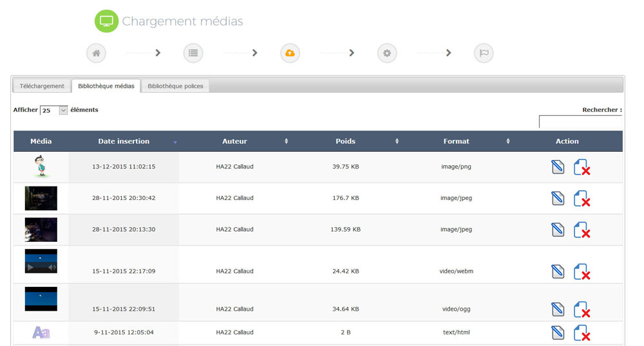The width and height of the screenshot is (644, 346).
Task: Click the 24.42 KB weight value
Action: [x=345, y=271]
